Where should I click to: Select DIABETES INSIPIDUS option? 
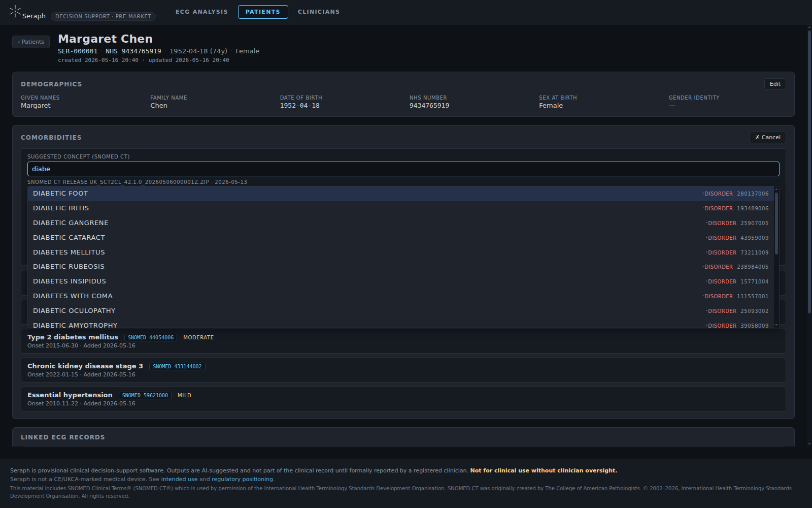[401, 281]
